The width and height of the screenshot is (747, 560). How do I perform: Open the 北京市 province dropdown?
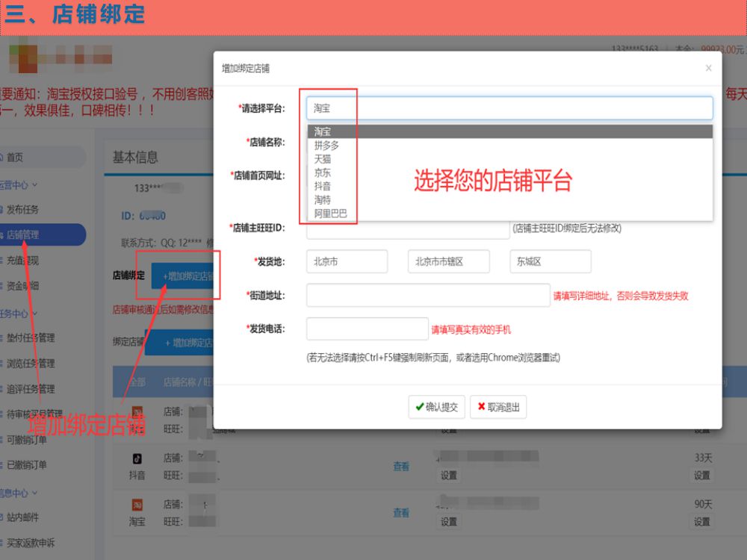tap(347, 261)
